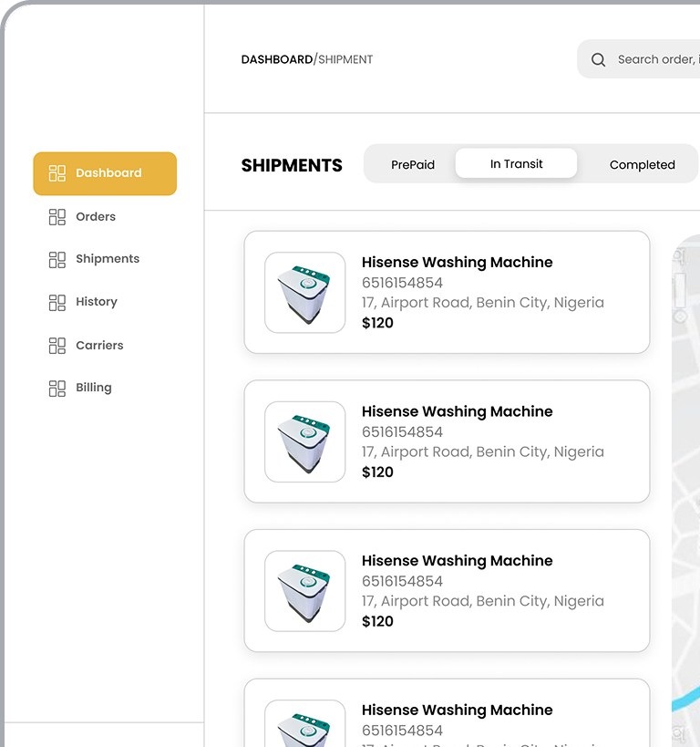
Task: Click the map panel beside the shipment cards
Action: point(685,490)
